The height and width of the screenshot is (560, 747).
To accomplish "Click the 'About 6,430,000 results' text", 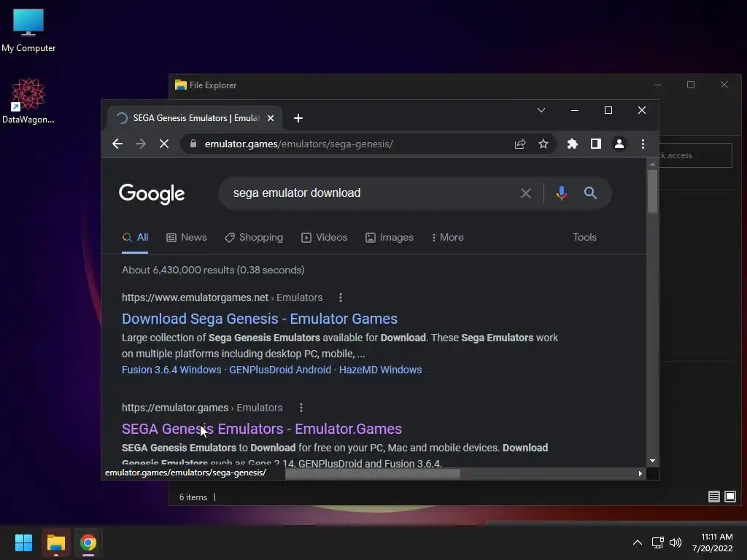I will point(213,270).
